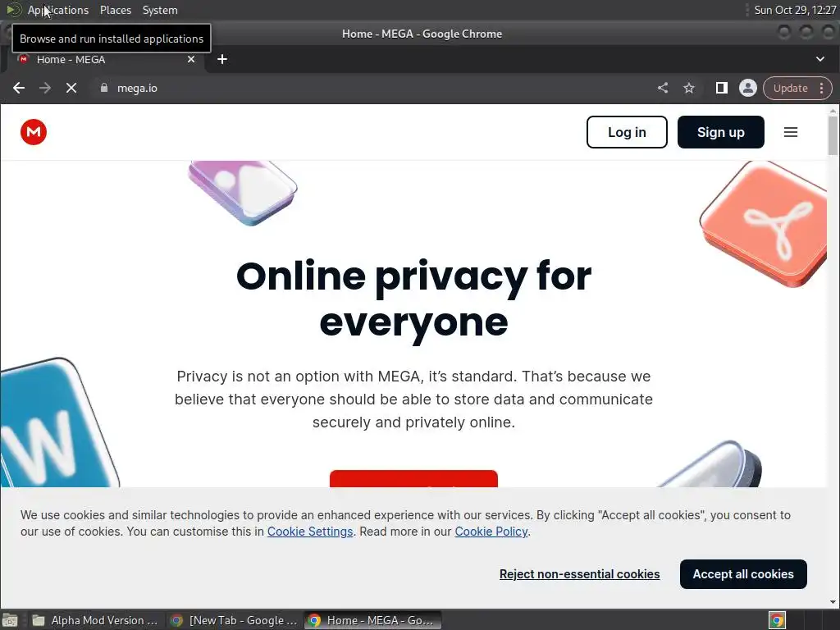This screenshot has height=630, width=840.
Task: Click the Log in button
Action: (627, 132)
